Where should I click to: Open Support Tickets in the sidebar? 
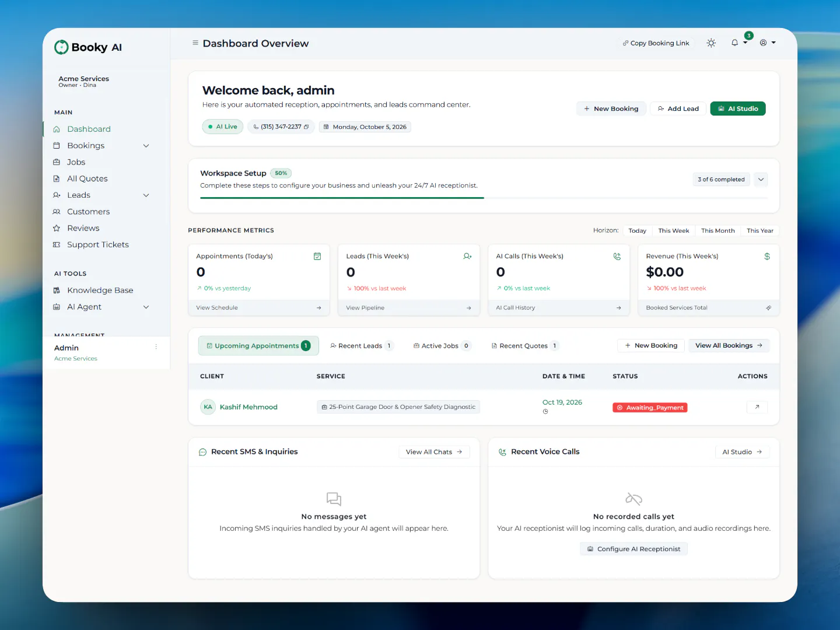97,245
